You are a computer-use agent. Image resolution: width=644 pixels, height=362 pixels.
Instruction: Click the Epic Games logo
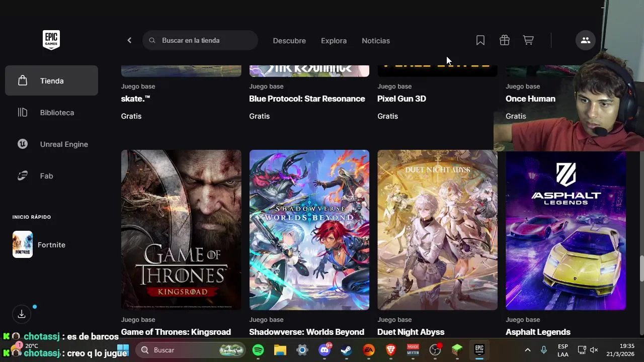point(51,40)
